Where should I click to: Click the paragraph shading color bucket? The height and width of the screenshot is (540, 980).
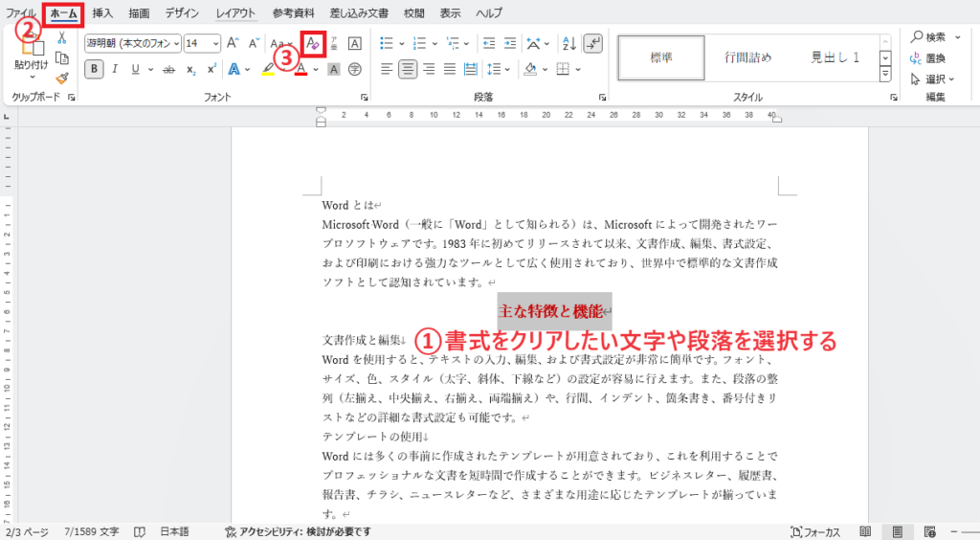(x=530, y=69)
